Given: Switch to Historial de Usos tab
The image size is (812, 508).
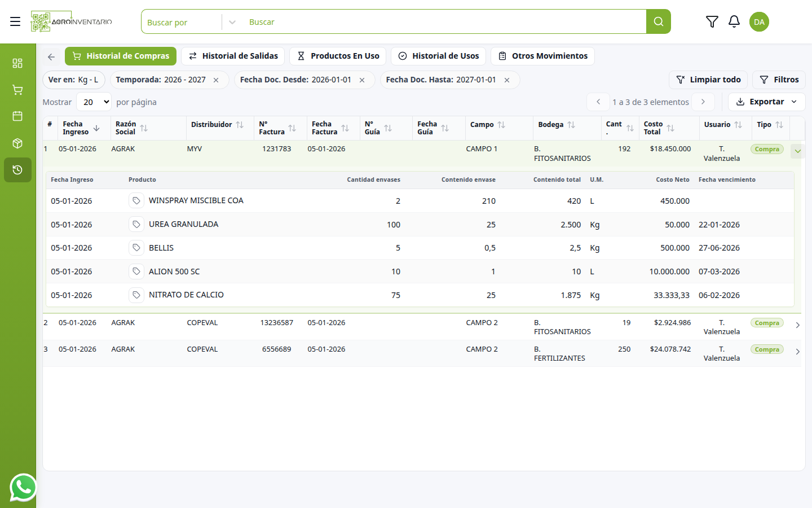Looking at the screenshot, I should 438,56.
